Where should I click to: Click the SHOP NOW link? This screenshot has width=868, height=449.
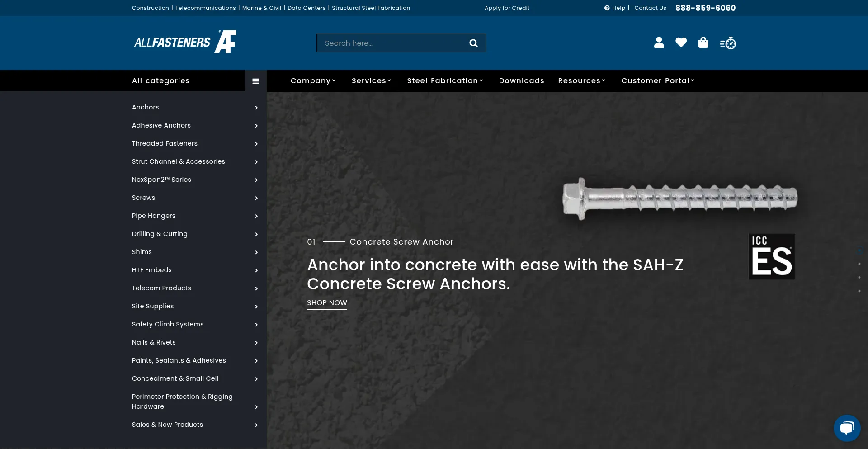click(327, 303)
